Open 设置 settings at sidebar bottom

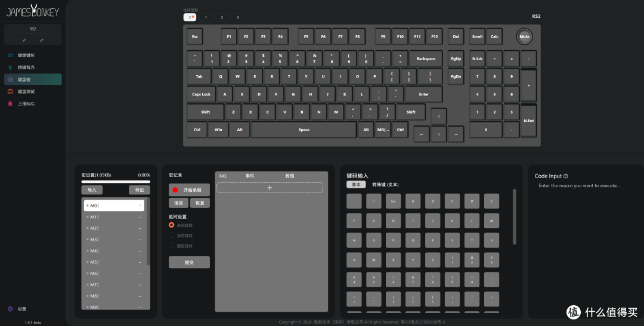[22, 309]
